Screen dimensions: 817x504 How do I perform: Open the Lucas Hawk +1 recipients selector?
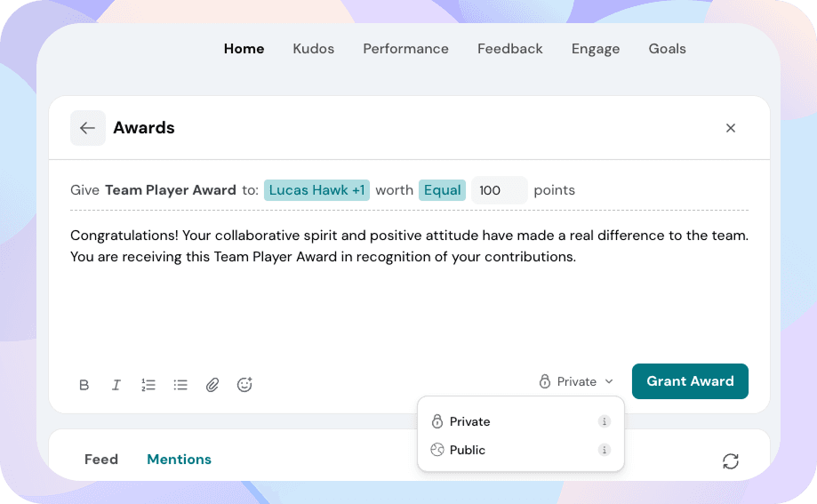[316, 190]
